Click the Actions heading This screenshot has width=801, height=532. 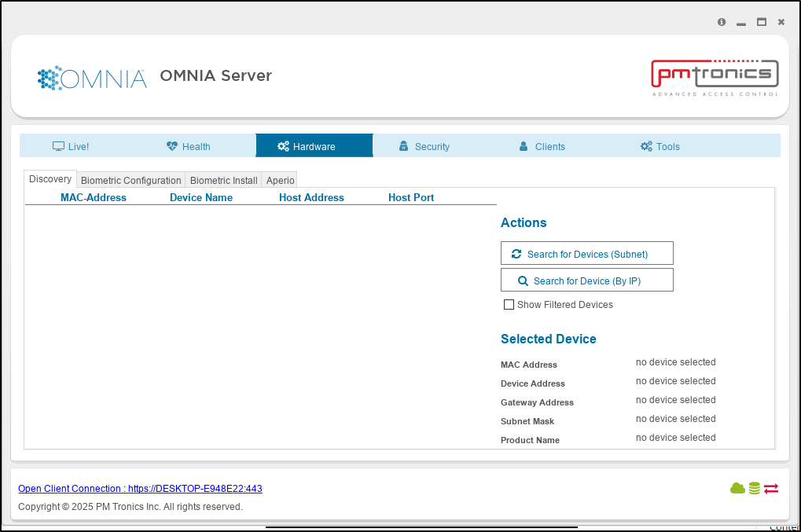point(524,222)
